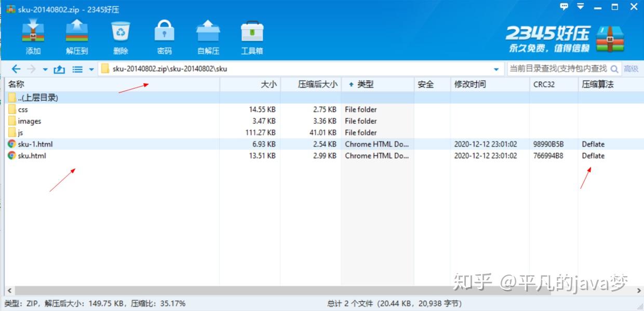
Task: Click the js folder icon
Action: 12,133
